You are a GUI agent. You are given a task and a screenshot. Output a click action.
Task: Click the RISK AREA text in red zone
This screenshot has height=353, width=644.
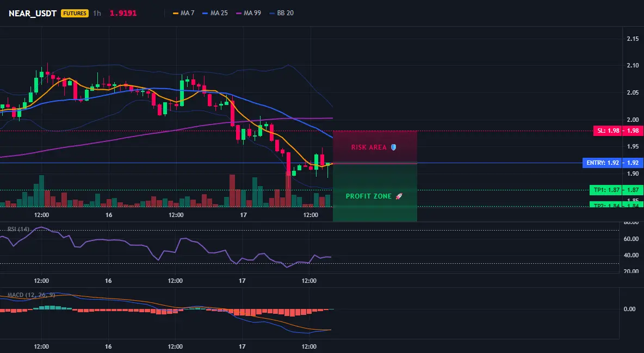tap(369, 147)
